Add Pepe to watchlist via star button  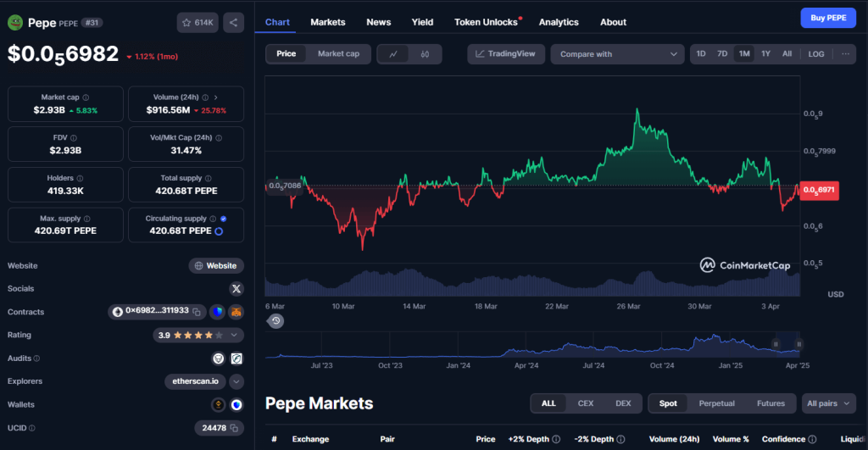(198, 23)
